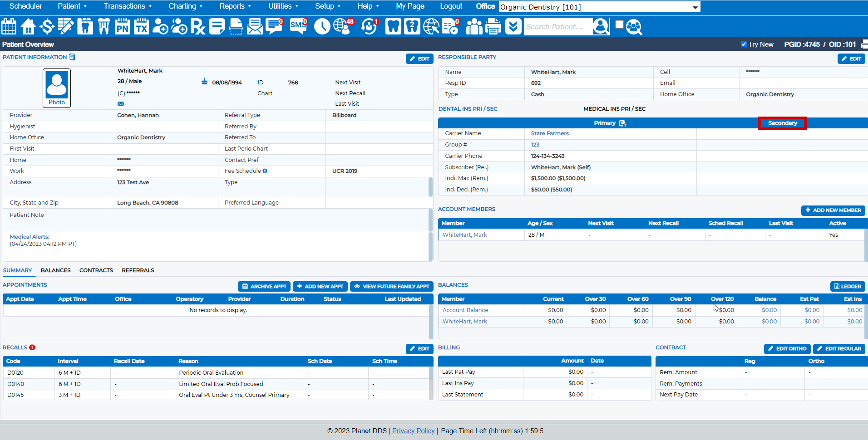Click View Future Family Appt button
The height and width of the screenshot is (440, 868).
point(391,287)
